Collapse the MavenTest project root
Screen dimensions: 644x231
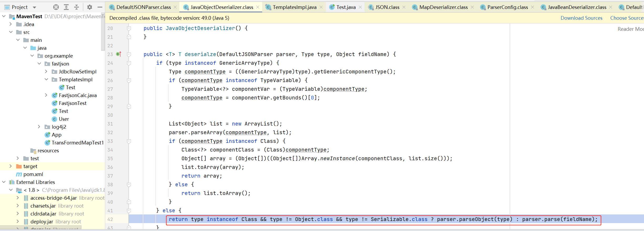(x=4, y=16)
